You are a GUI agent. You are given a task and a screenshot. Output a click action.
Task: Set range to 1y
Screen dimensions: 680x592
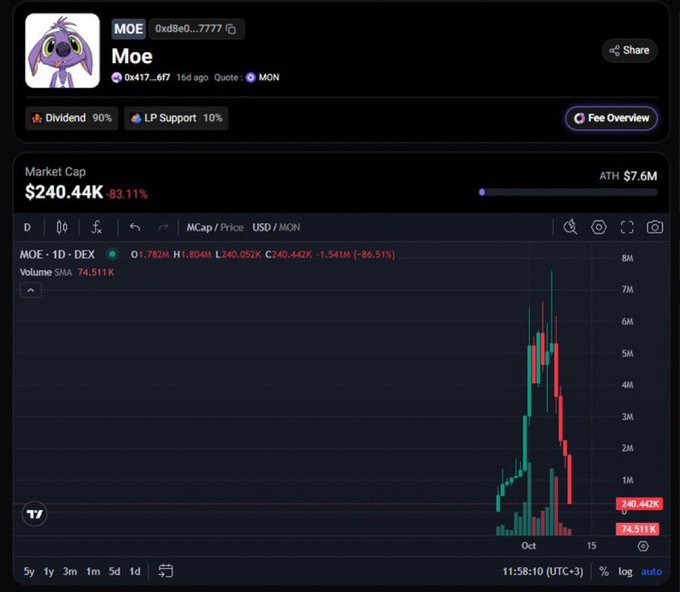tap(49, 572)
